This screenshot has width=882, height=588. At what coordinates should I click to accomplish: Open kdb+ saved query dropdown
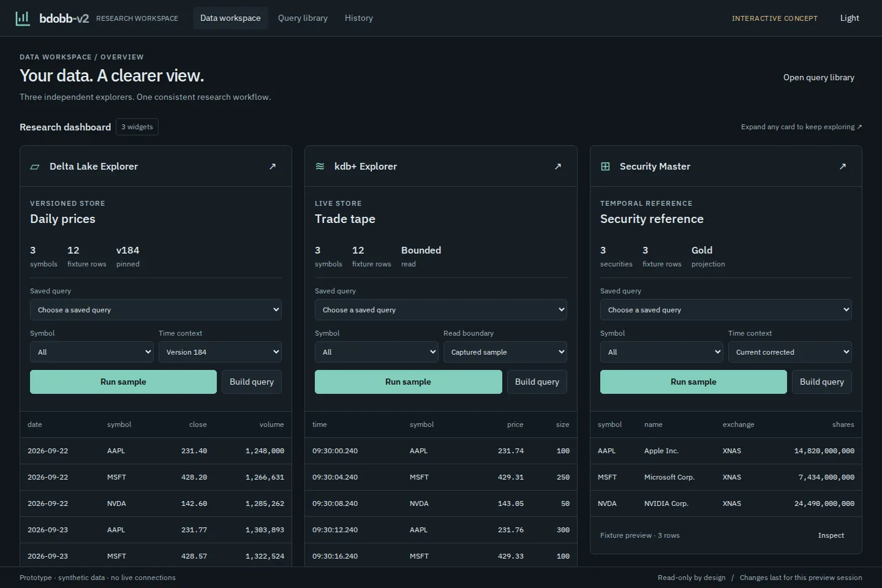[x=441, y=310]
